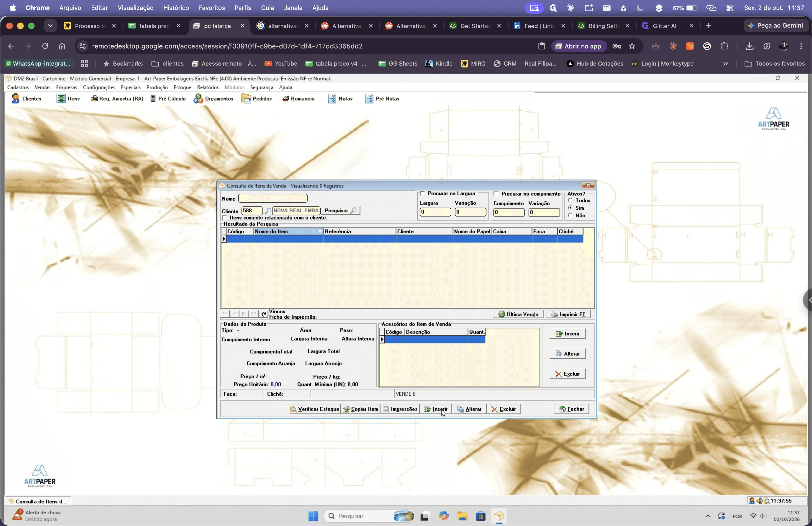Click Inserir in Acessórios do Item panel

(567, 334)
